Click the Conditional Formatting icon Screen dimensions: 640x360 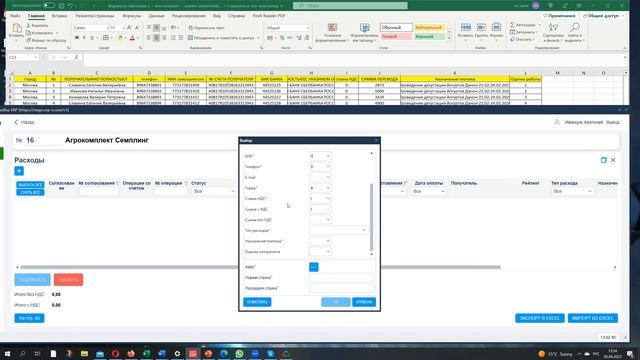pos(332,28)
